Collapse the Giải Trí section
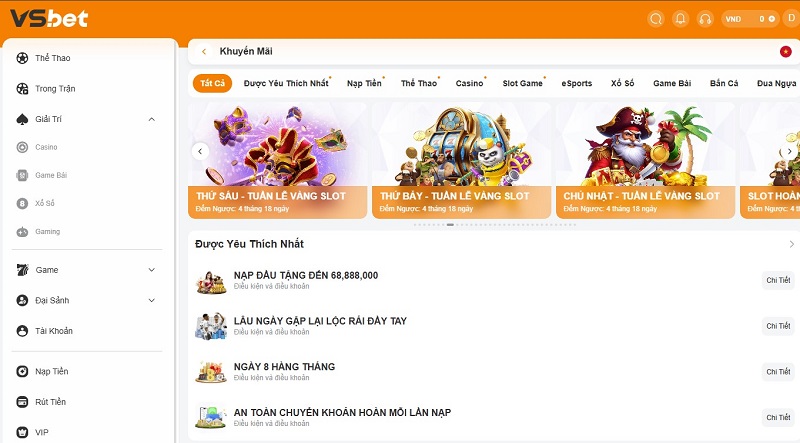The width and height of the screenshot is (800, 443). point(152,119)
